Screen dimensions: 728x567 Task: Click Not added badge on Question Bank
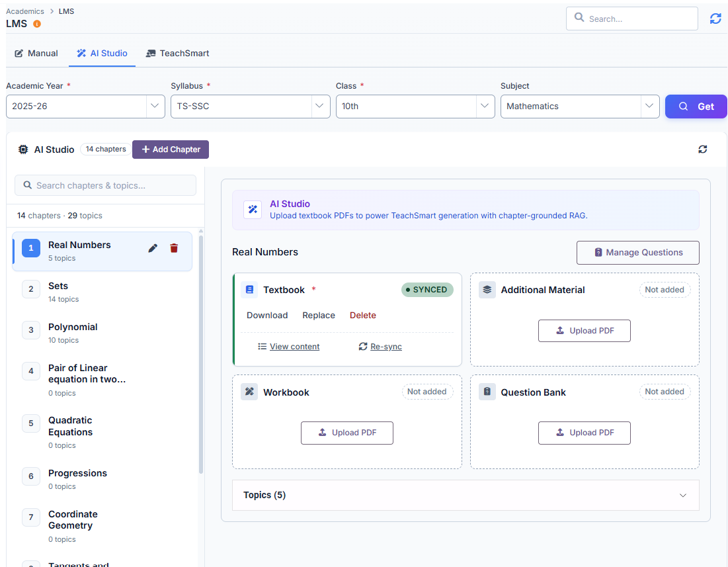pos(665,392)
